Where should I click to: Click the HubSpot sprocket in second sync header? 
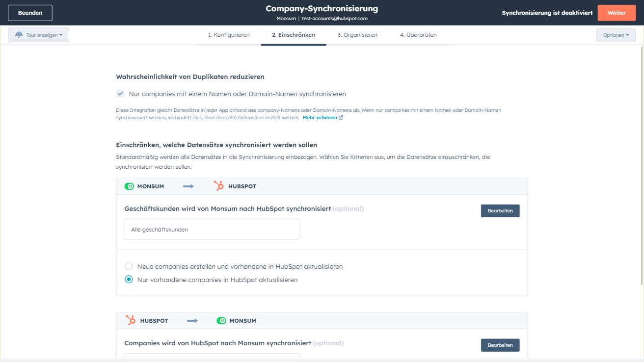tap(131, 321)
